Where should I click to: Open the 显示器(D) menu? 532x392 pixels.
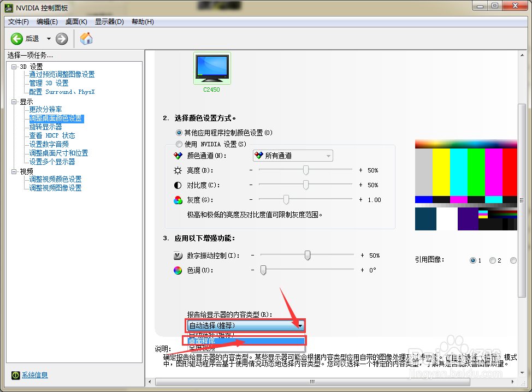click(109, 22)
